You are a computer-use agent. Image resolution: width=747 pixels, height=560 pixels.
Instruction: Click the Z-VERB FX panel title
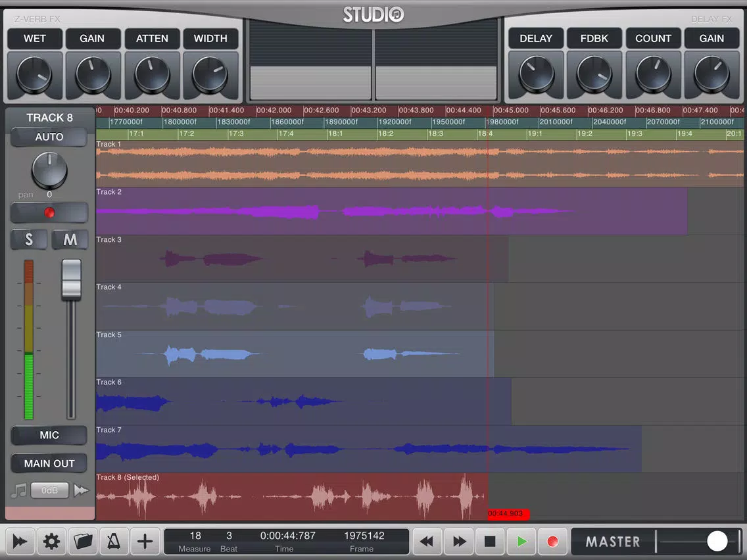click(37, 19)
